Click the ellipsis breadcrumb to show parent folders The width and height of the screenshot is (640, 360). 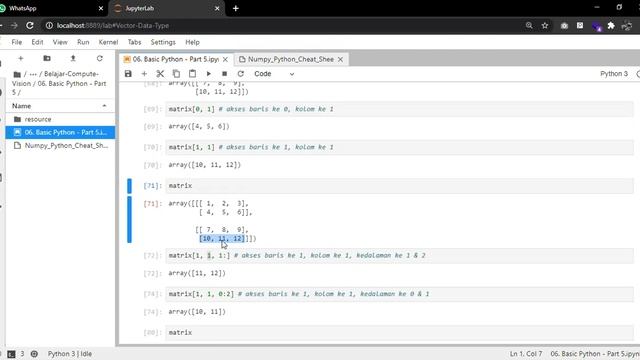click(33, 74)
